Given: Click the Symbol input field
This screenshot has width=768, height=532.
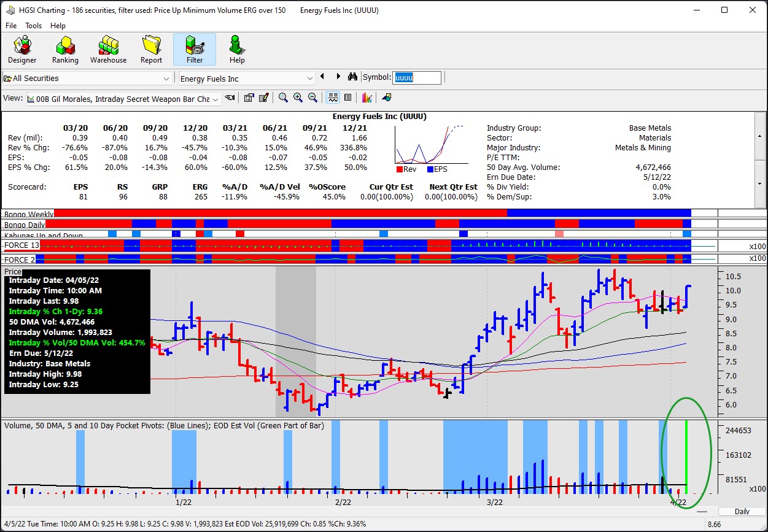Looking at the screenshot, I should [417, 78].
